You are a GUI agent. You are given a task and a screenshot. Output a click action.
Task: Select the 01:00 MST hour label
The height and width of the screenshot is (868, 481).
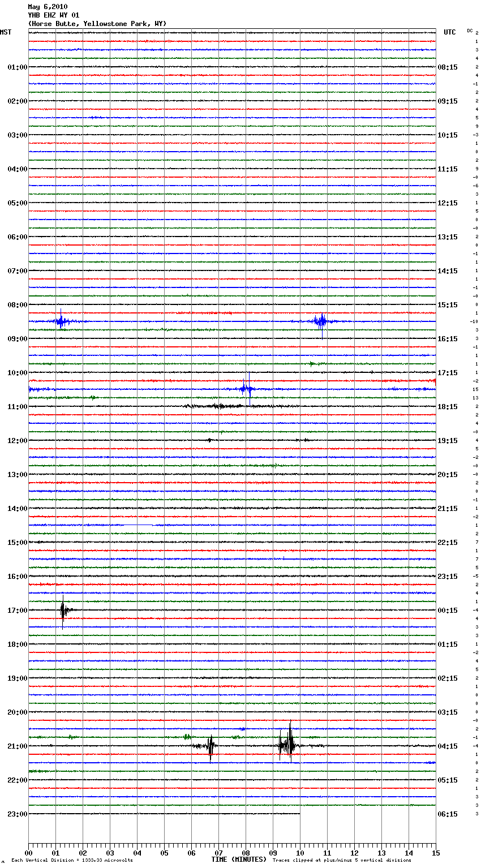18,67
